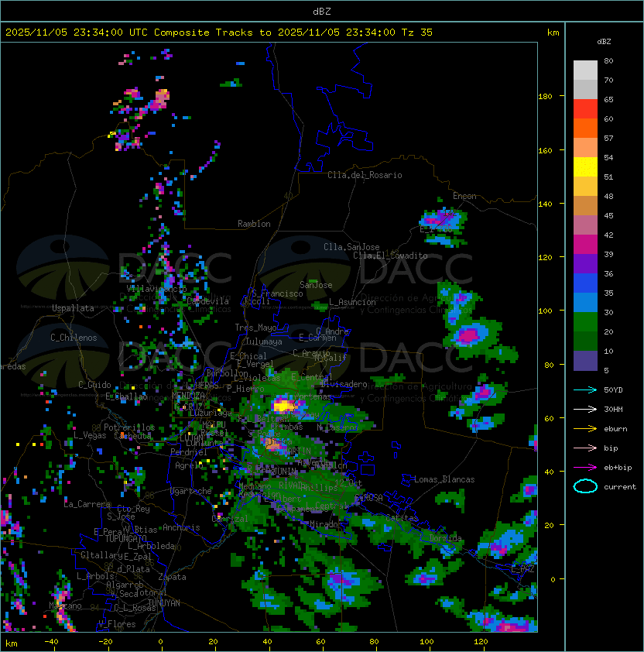Image resolution: width=644 pixels, height=652 pixels.
Task: Select the light gray 80-70 dBZ swatch
Action: coord(585,70)
